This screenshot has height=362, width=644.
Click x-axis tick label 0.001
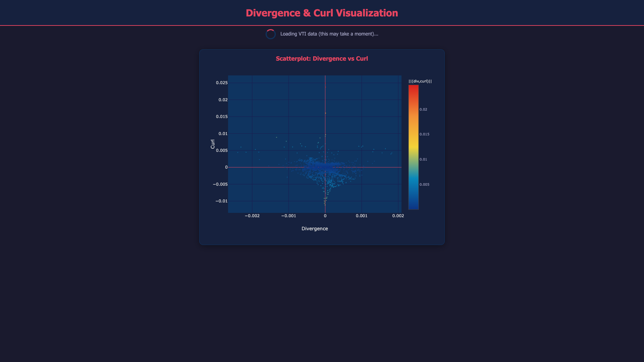[362, 216]
